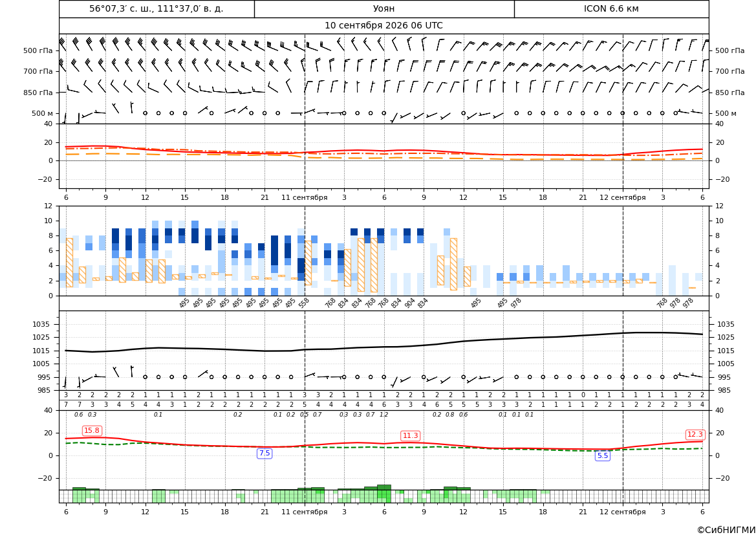Click the ©СибНИГМИ copyright text
This screenshot has width=756, height=535.
tap(726, 530)
